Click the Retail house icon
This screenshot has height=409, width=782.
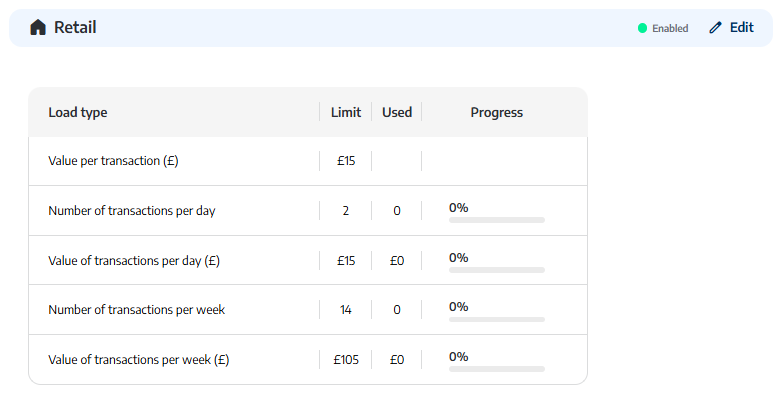point(38,27)
